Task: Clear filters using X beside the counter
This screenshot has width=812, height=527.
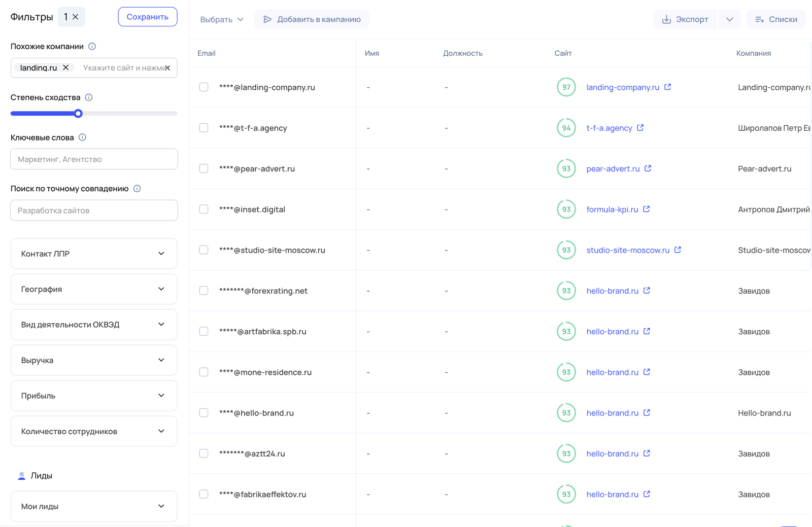Action: [x=75, y=17]
